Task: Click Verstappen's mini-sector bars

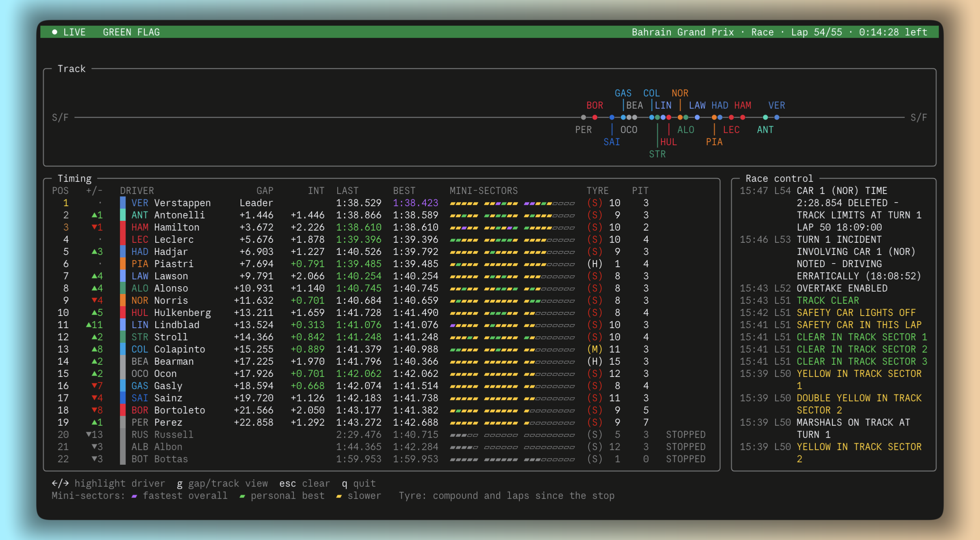Action: click(x=512, y=204)
